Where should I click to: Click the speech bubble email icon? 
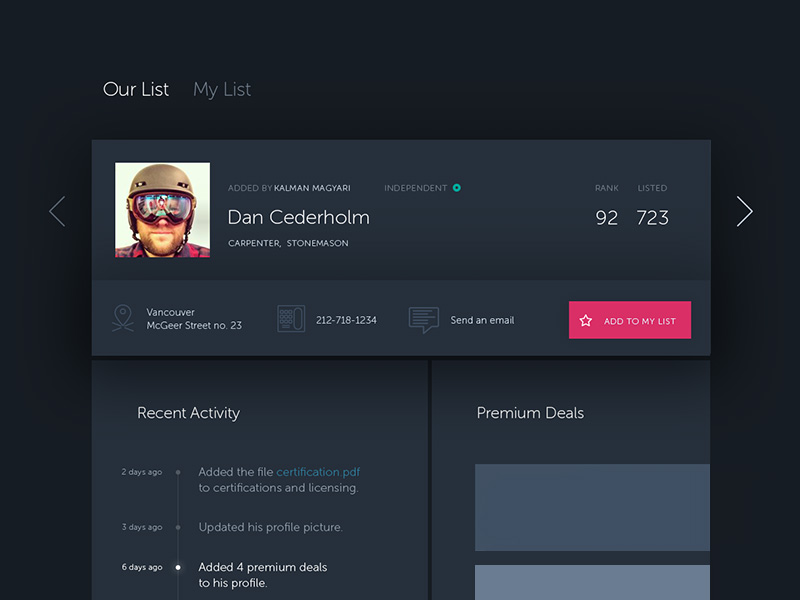click(x=423, y=319)
